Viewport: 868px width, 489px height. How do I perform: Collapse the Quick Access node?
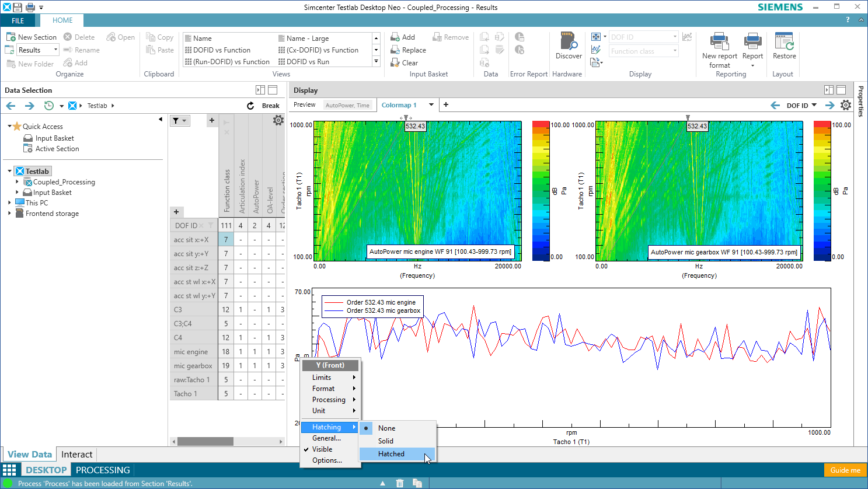(x=10, y=126)
